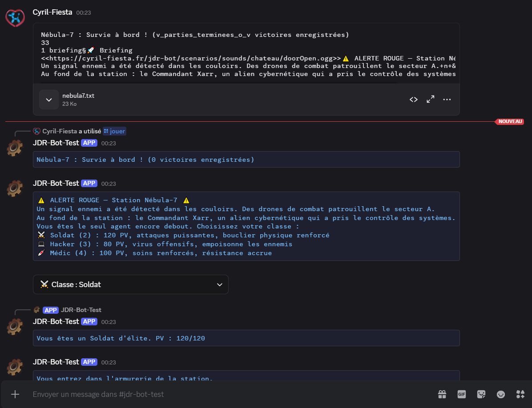532x408 pixels.
Task: Click the jouer slash command link
Action: tap(115, 131)
